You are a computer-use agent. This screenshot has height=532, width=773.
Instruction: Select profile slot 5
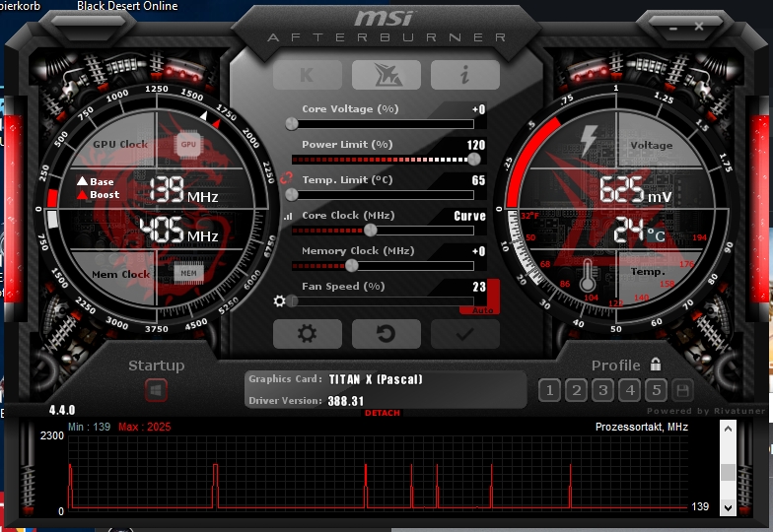(x=657, y=390)
